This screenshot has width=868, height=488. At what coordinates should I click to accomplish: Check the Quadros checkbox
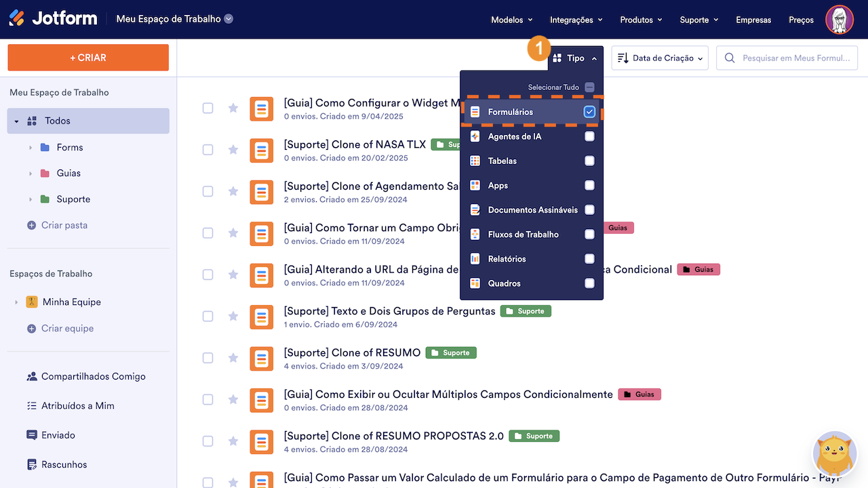(x=589, y=283)
